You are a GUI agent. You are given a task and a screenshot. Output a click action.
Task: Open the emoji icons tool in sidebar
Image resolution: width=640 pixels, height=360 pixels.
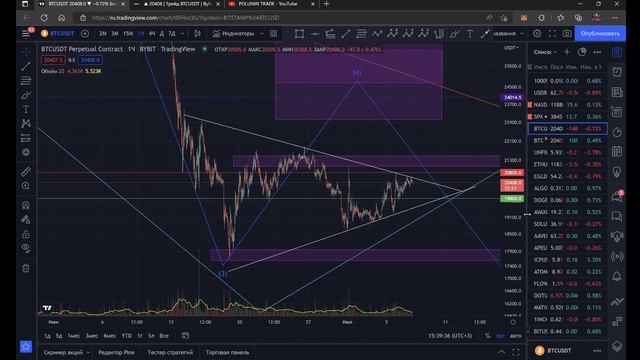point(26,152)
